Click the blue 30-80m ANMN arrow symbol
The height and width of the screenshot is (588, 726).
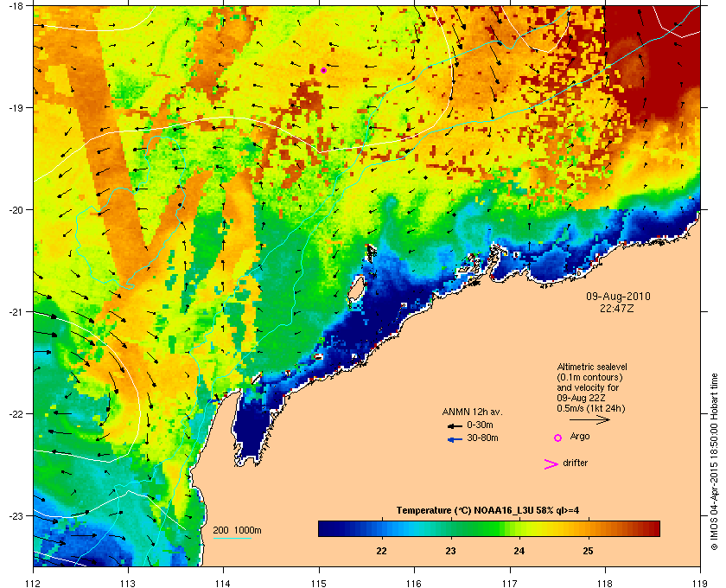[455, 439]
